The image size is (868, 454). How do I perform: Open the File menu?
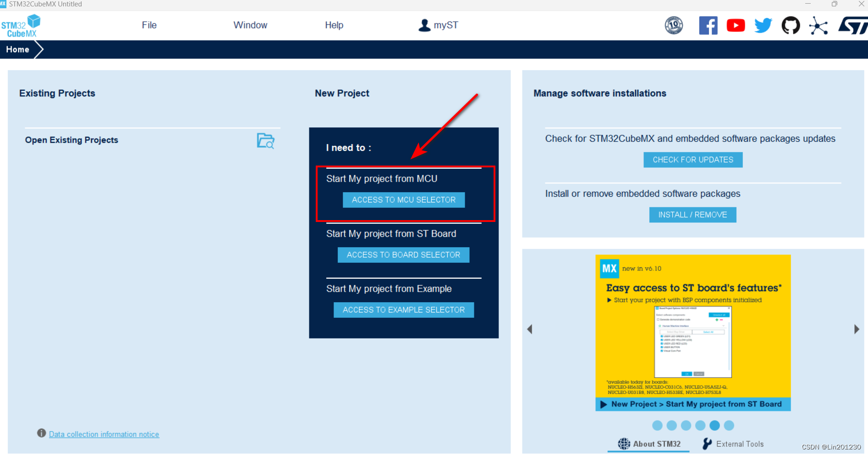[149, 25]
